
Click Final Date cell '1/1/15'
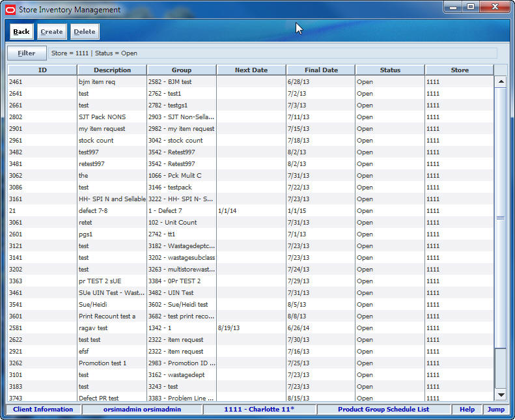(297, 211)
